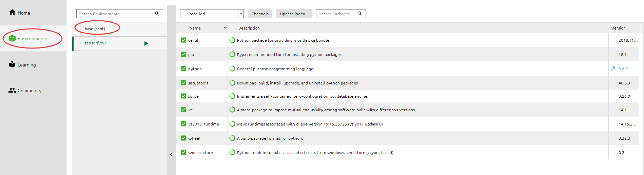Click the Learning book icon
The height and width of the screenshot is (175, 644).
click(x=12, y=64)
